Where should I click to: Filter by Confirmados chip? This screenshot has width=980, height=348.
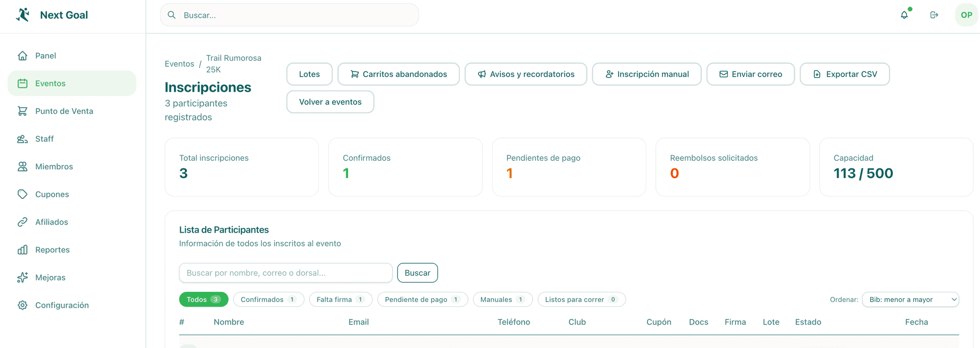point(268,300)
